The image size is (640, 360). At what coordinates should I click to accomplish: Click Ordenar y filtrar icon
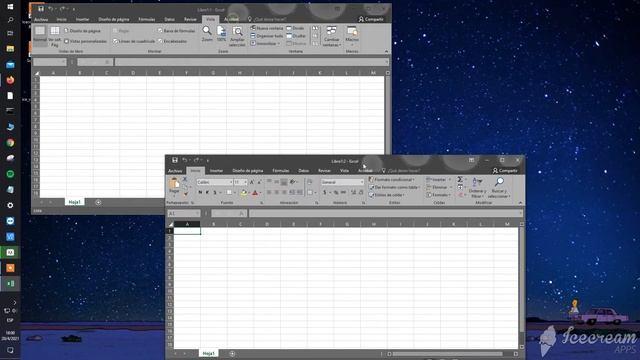coord(477,182)
